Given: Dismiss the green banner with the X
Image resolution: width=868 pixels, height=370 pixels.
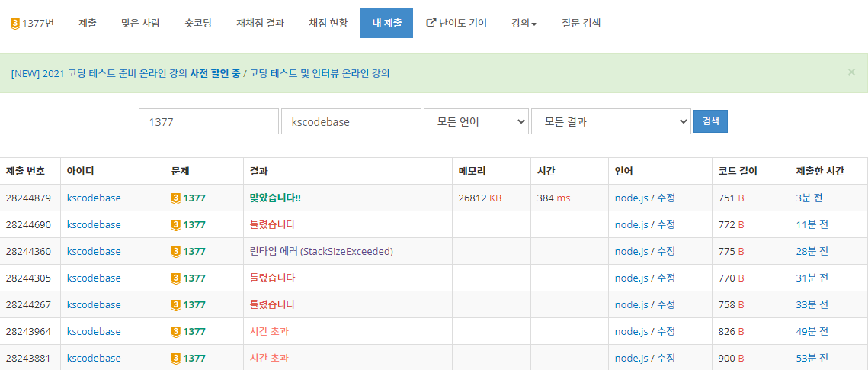Looking at the screenshot, I should pyautogui.click(x=851, y=72).
